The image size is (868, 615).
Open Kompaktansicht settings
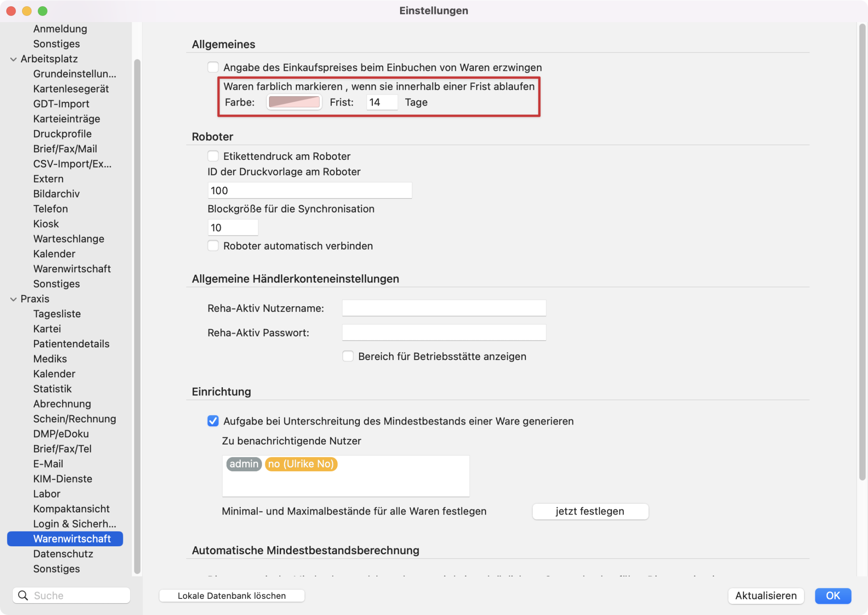click(71, 509)
